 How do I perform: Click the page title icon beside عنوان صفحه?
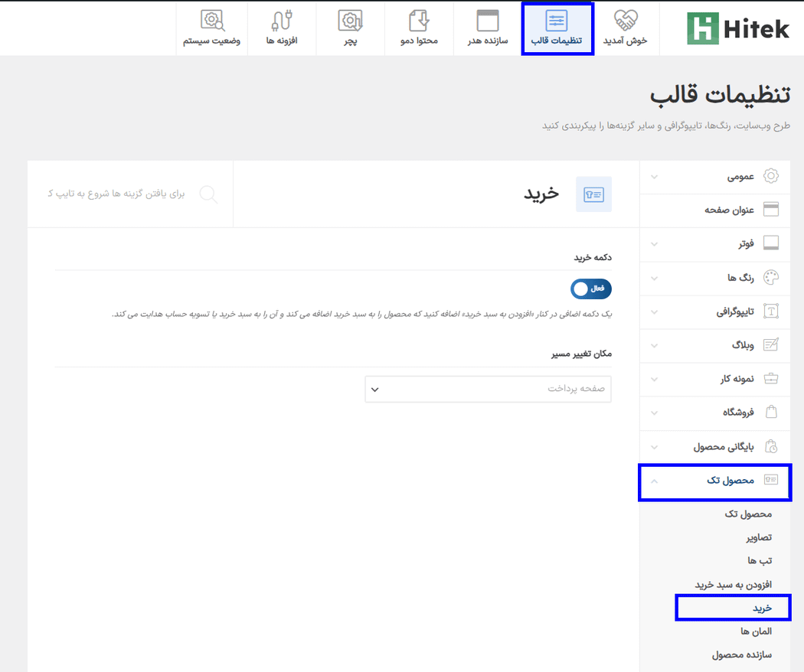(771, 209)
